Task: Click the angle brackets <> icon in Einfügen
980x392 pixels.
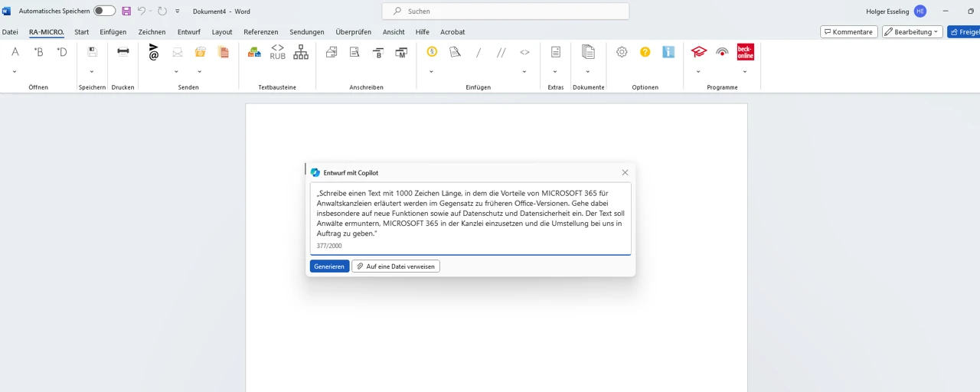Action: coord(524,52)
